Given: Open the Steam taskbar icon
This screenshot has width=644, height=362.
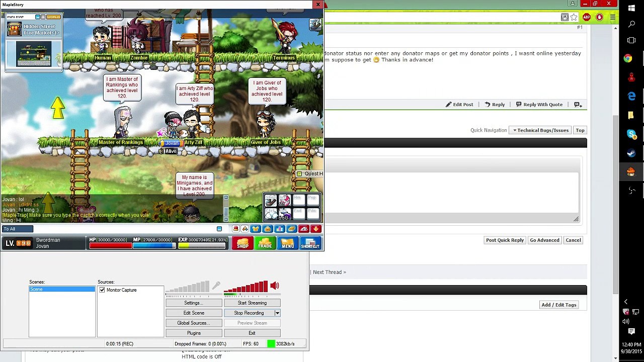Looking at the screenshot, I should (631, 153).
